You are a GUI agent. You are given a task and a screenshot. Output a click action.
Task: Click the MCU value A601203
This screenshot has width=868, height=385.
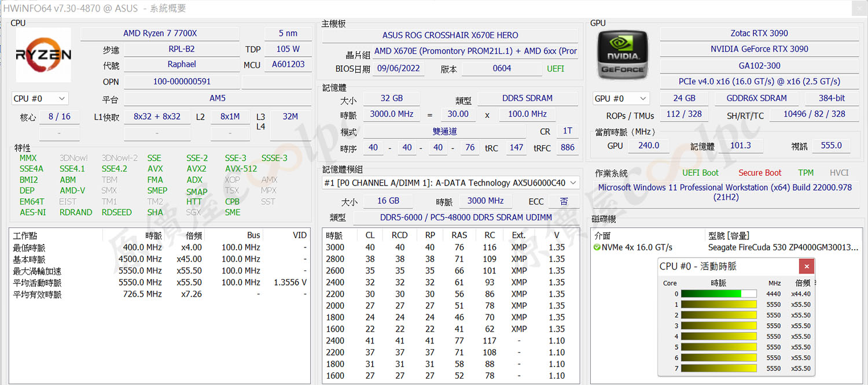[288, 65]
